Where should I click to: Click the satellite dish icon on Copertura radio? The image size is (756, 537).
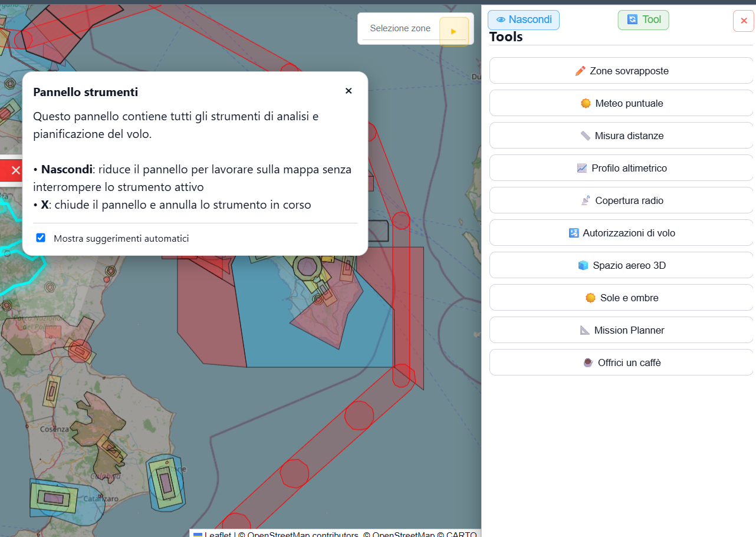tap(586, 200)
